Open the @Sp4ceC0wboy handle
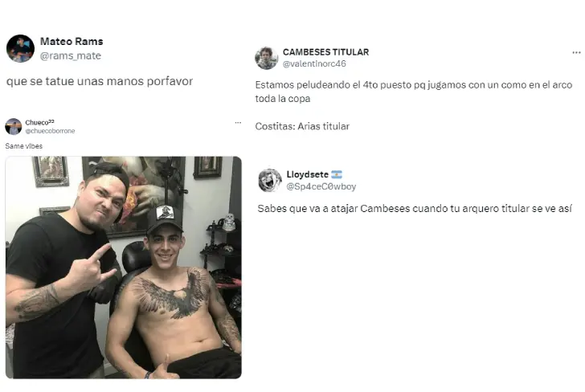 (321, 186)
